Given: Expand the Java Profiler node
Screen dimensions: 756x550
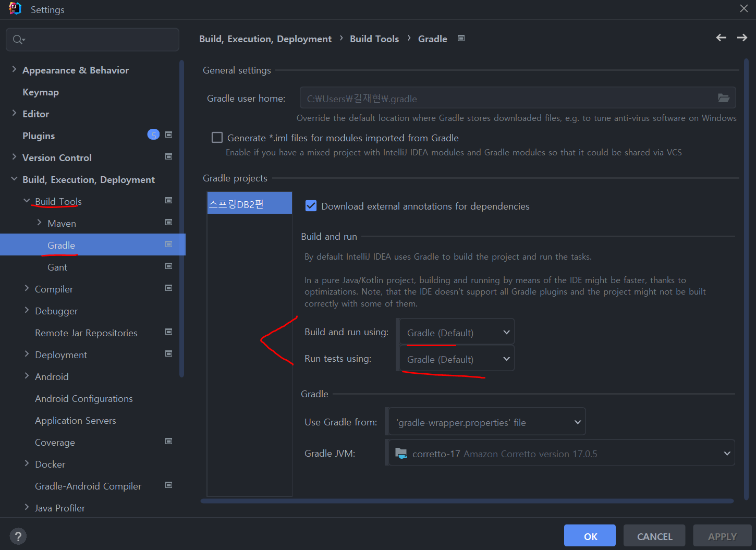Looking at the screenshot, I should coord(27,507).
